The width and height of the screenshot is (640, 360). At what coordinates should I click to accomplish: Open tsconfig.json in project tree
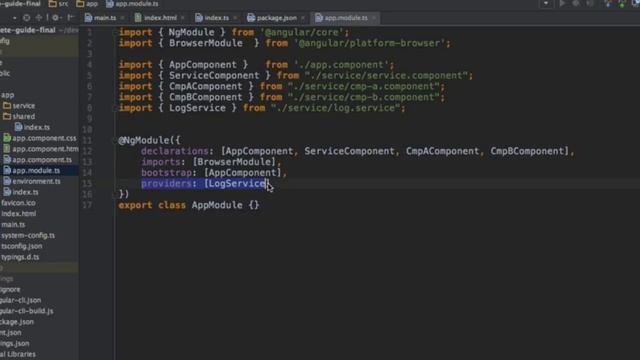(x=22, y=246)
